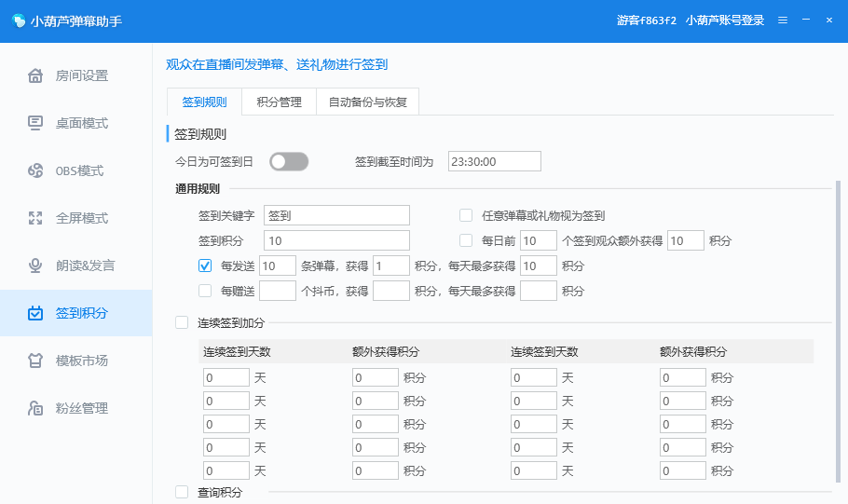Click 小葫芦账号登录 login link
Viewport: 848px width, 504px height.
[724, 20]
